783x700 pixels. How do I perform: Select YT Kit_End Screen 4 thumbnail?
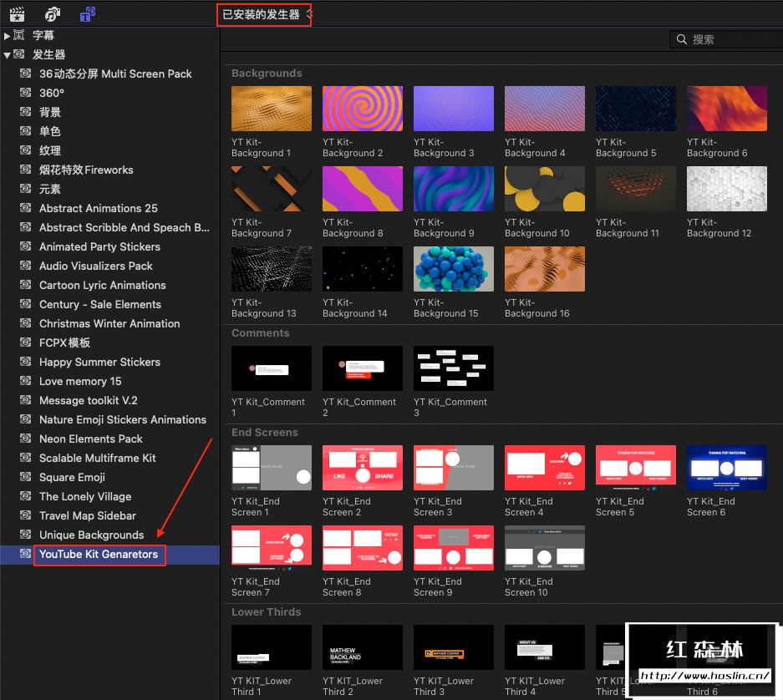(x=545, y=468)
